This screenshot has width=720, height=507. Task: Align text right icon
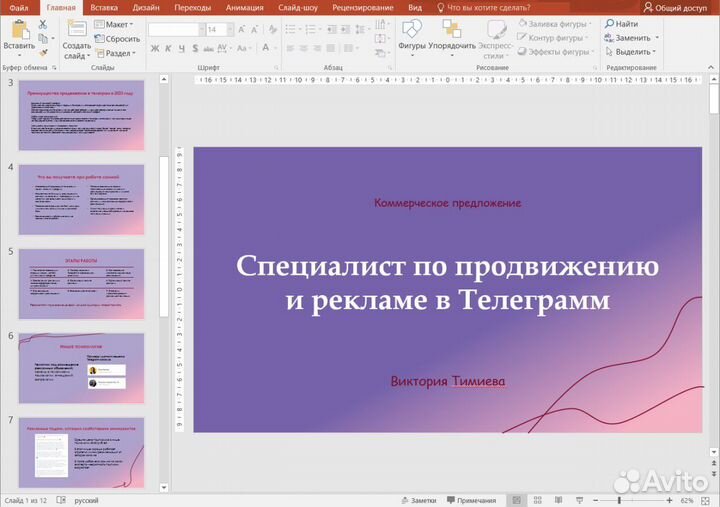pyautogui.click(x=317, y=48)
